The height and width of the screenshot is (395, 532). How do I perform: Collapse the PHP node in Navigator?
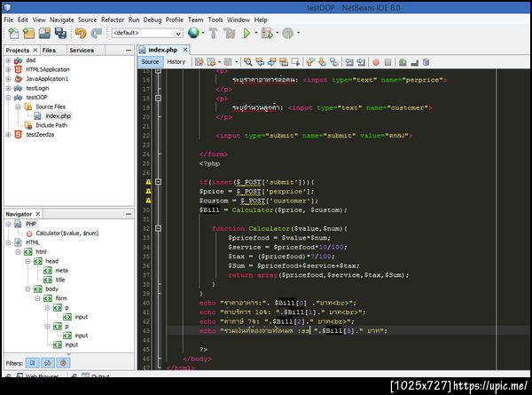point(8,224)
